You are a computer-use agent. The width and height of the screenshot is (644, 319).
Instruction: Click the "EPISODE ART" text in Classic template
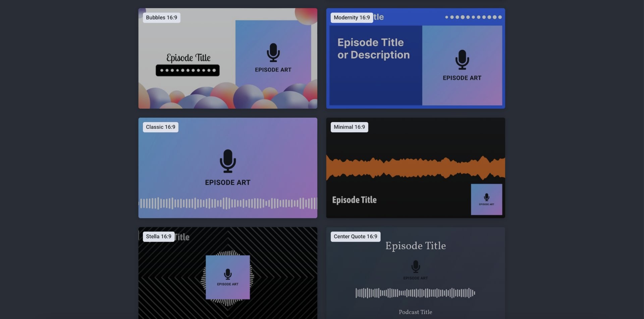pos(228,183)
